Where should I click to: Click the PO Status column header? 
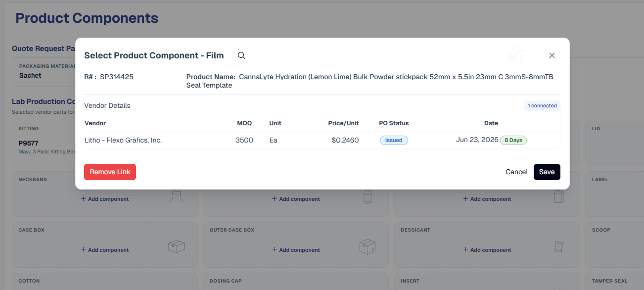394,123
